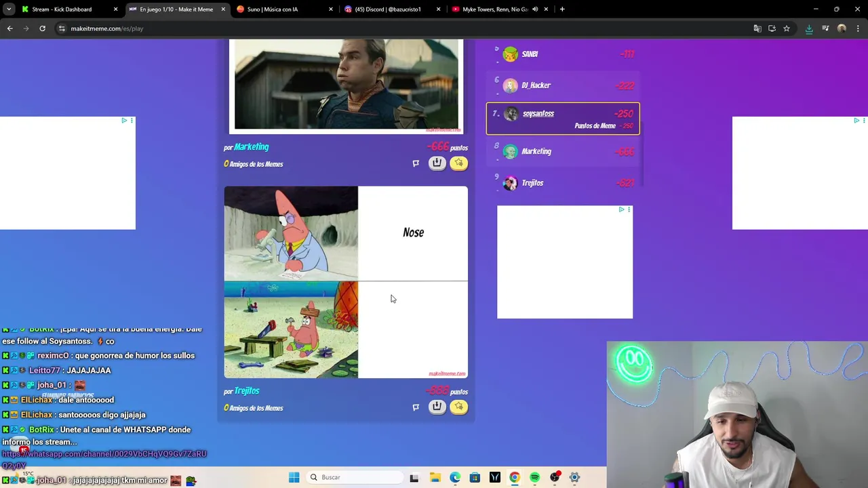The image size is (868, 488).
Task: Close the Suno Música con IA tab
Action: pos(331,9)
